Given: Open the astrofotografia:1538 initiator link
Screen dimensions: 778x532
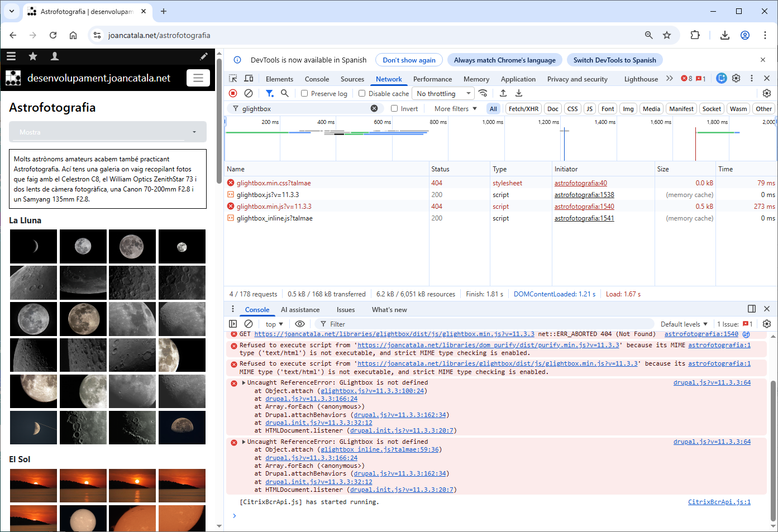Looking at the screenshot, I should [584, 195].
